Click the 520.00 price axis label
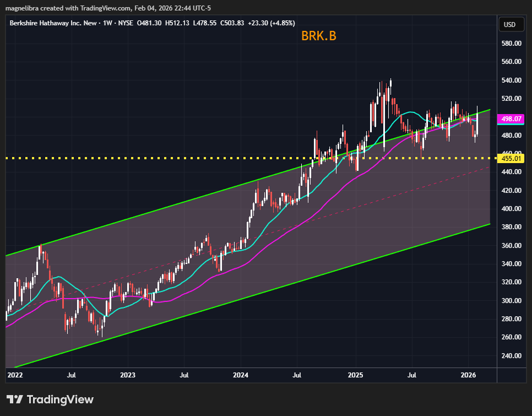 click(x=511, y=99)
